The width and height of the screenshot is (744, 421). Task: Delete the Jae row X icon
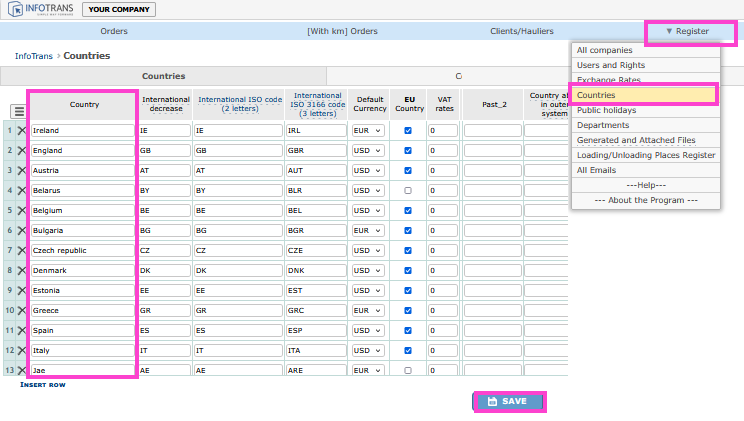(21, 370)
